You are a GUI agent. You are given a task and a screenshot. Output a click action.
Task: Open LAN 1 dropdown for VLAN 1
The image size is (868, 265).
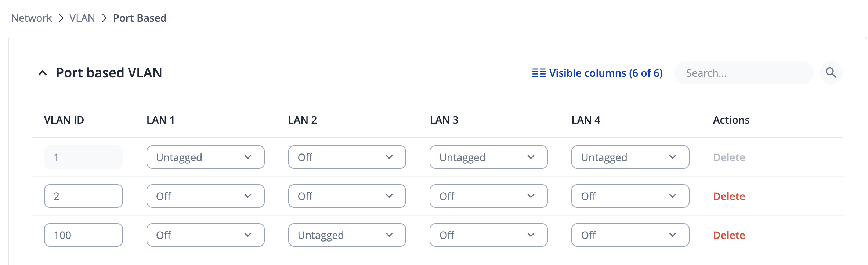(205, 157)
